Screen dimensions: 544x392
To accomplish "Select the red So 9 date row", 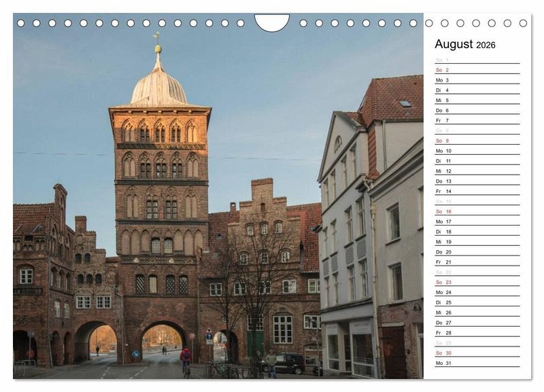I will point(476,141).
